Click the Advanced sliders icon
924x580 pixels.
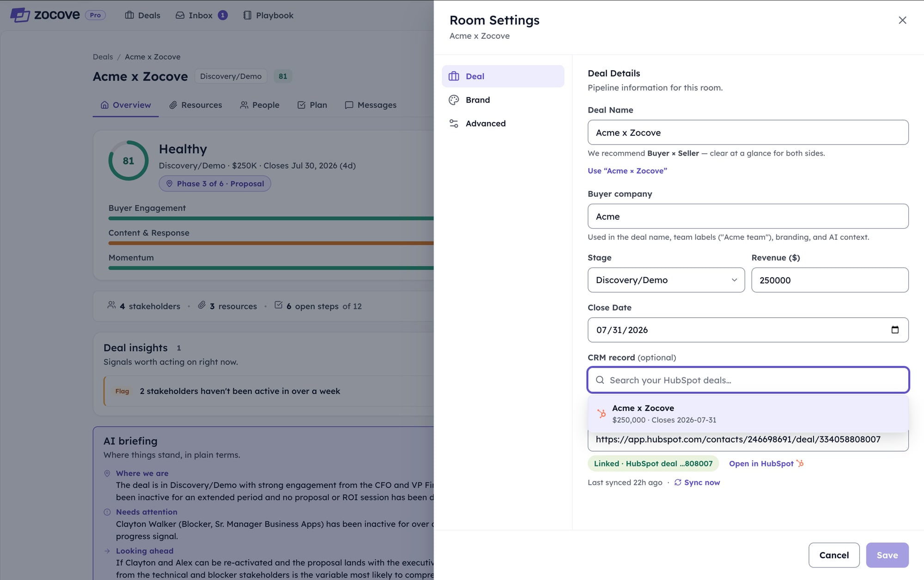454,123
